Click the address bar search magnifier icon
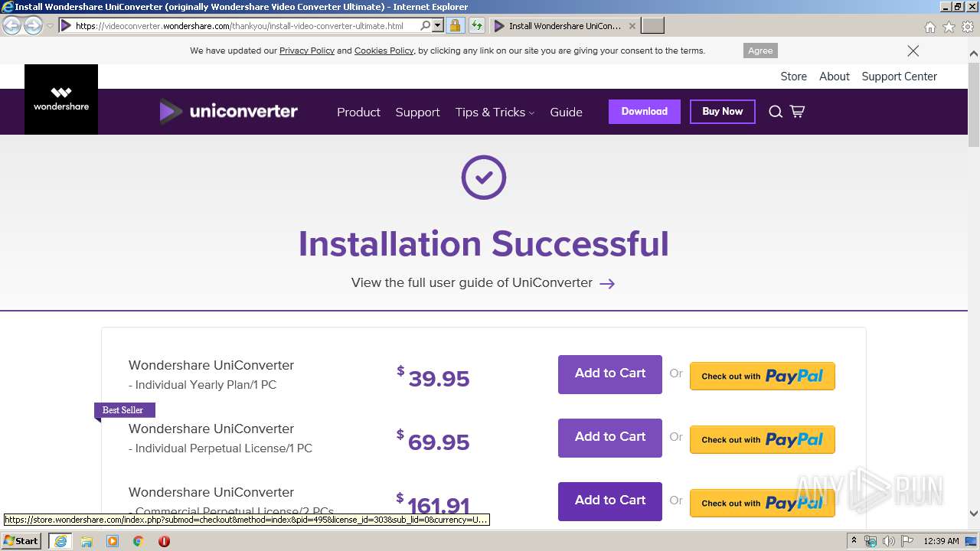Viewport: 980px width, 551px height. [426, 26]
